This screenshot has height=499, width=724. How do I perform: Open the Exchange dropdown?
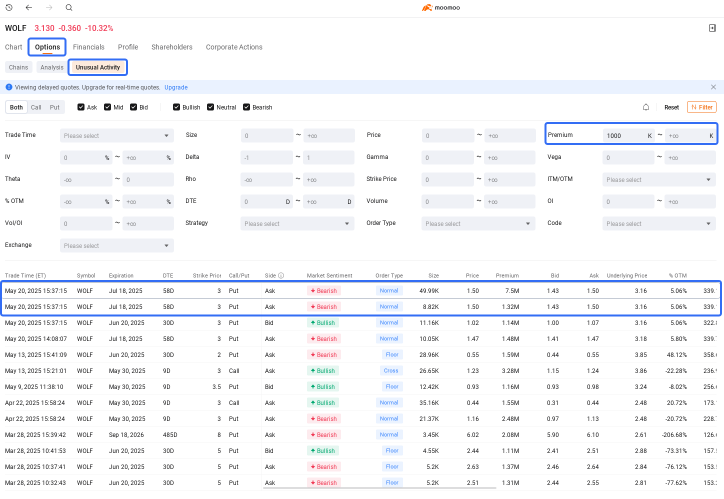(117, 246)
